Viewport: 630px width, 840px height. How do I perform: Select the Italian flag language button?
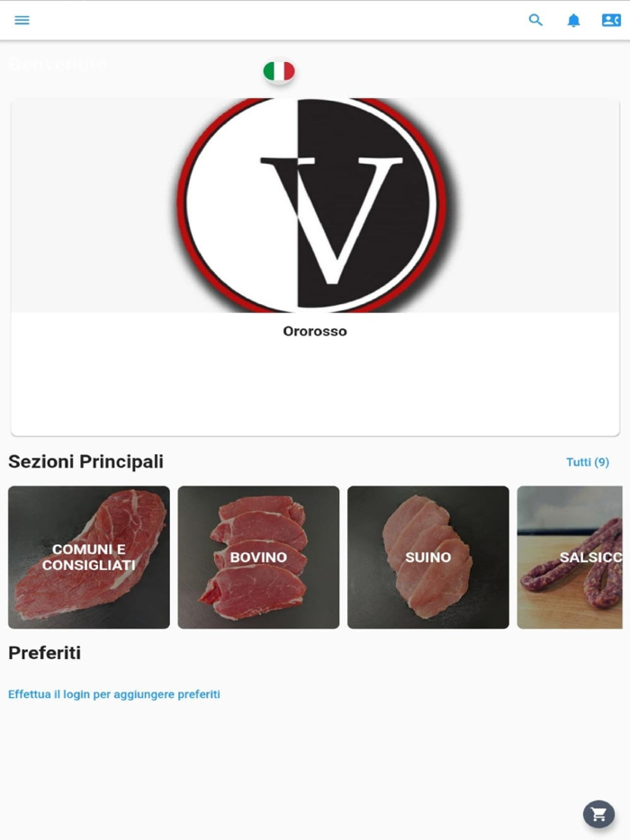[279, 71]
